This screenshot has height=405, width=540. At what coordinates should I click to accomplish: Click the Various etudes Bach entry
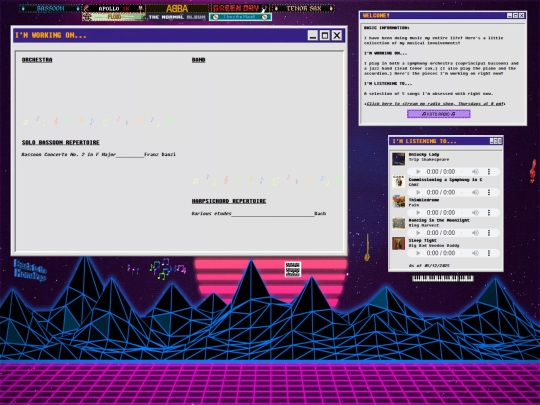click(x=259, y=214)
